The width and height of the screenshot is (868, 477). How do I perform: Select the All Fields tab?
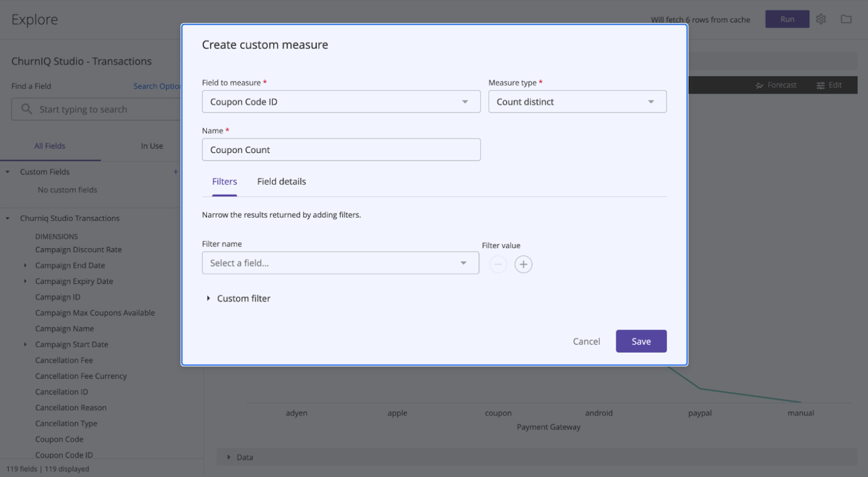50,146
